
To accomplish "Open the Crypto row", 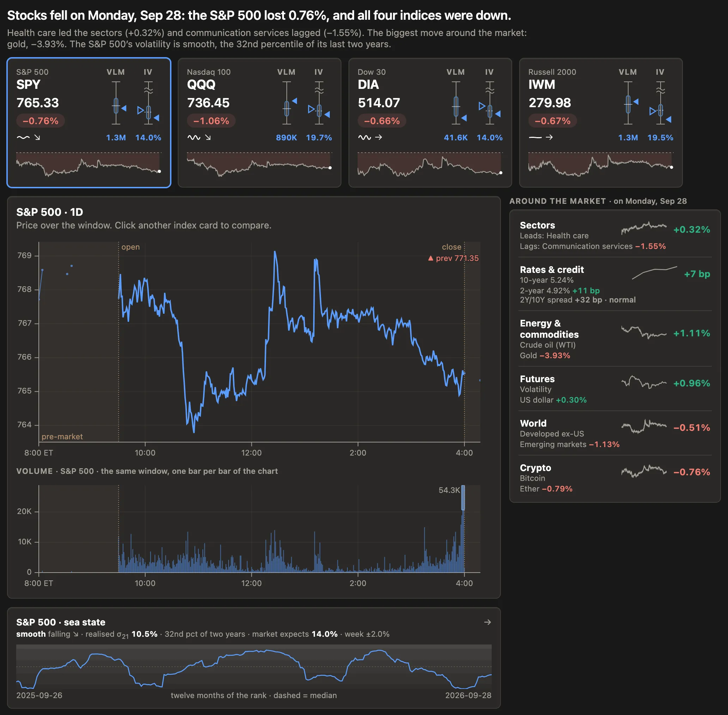I will [615, 478].
